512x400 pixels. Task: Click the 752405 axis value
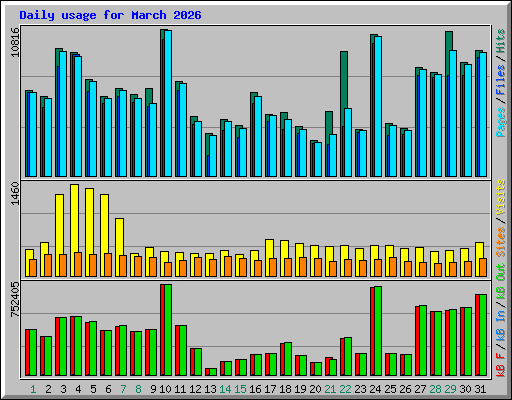coord(15,300)
